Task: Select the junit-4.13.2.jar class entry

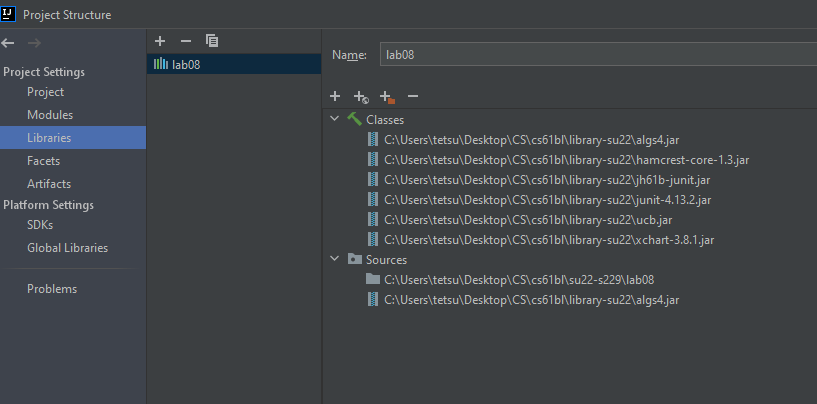Action: click(x=547, y=199)
